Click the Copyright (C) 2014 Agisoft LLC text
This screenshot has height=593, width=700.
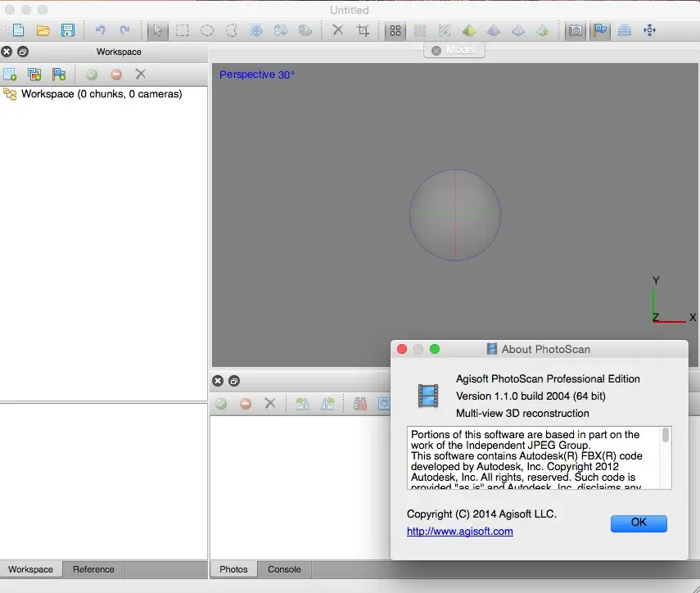click(x=481, y=514)
